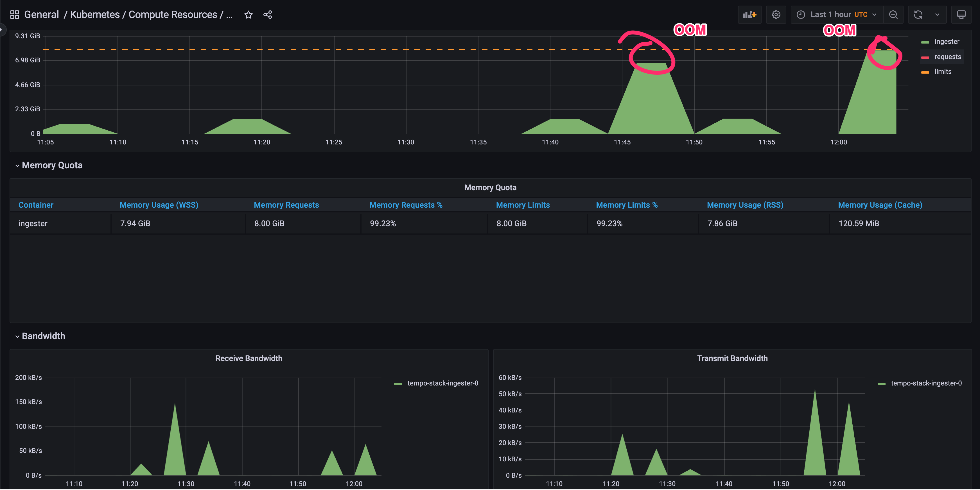The height and width of the screenshot is (490, 980).
Task: Select the ingester container cell
Action: pyautogui.click(x=60, y=224)
